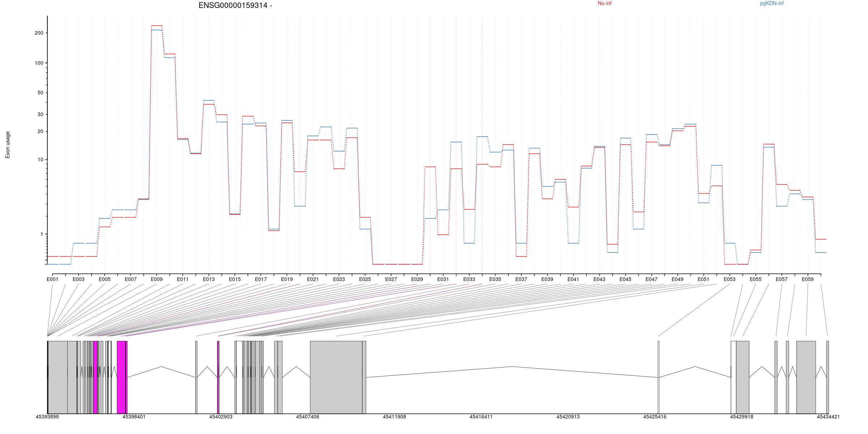Viewport: 868px width, 434px height.
Task: Click exon label E055
Action: coord(756,279)
